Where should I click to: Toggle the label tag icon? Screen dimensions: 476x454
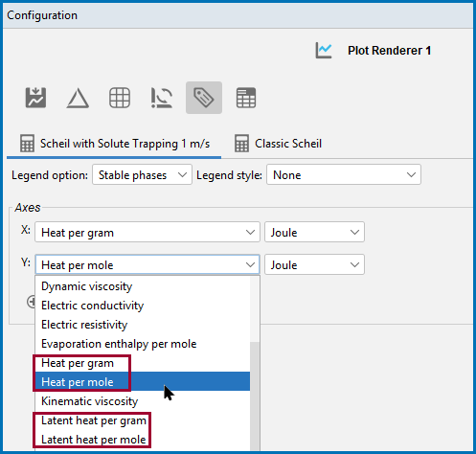pos(204,98)
